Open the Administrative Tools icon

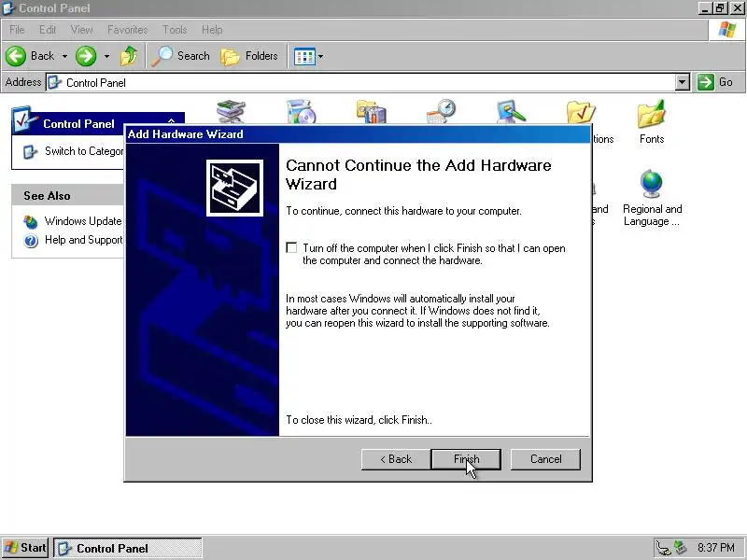pyautogui.click(x=371, y=112)
